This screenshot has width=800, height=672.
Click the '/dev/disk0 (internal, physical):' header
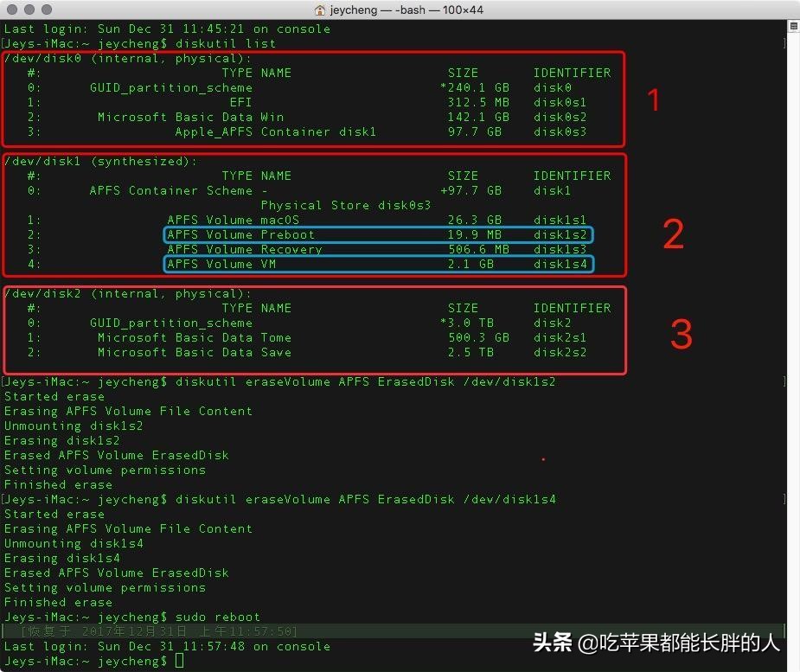pos(127,59)
